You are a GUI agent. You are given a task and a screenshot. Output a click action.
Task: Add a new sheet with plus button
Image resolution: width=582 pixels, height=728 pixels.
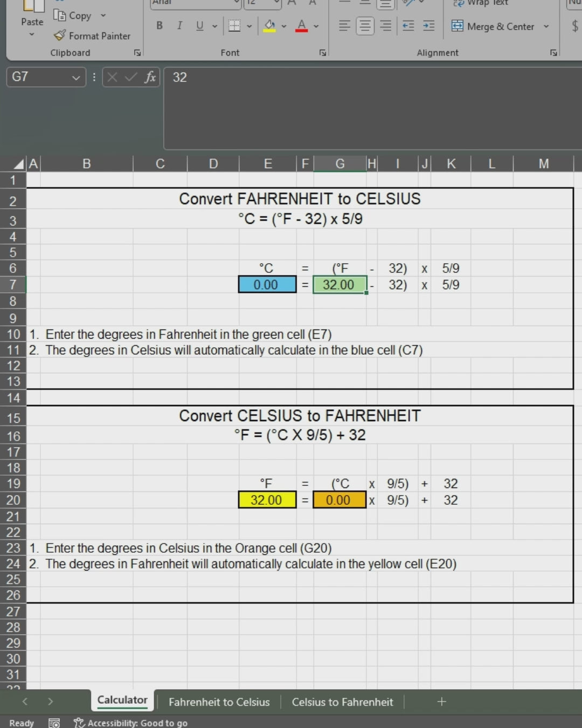pos(441,702)
